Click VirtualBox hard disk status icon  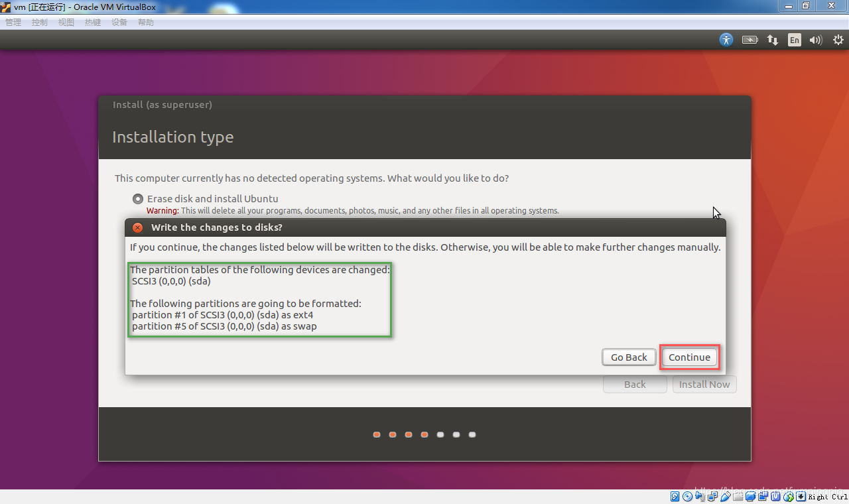click(675, 496)
